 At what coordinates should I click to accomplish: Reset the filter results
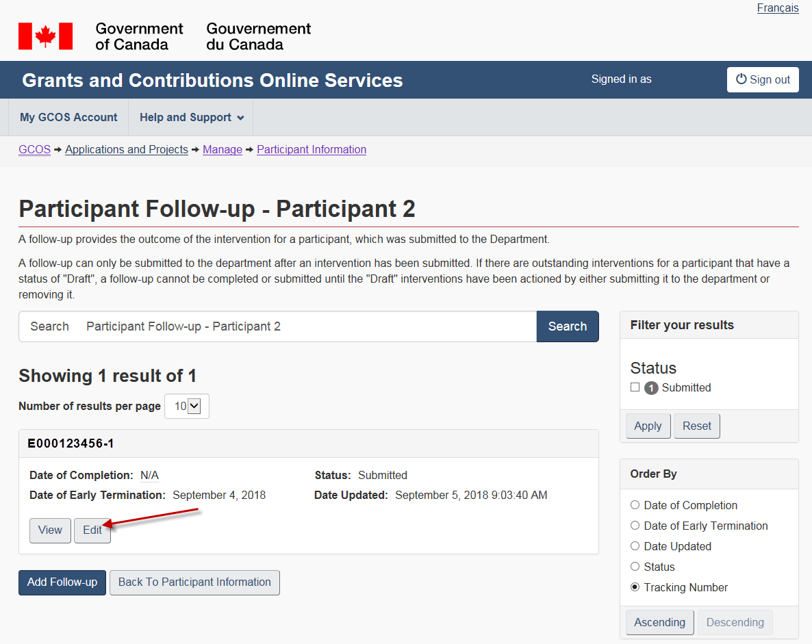pos(696,426)
